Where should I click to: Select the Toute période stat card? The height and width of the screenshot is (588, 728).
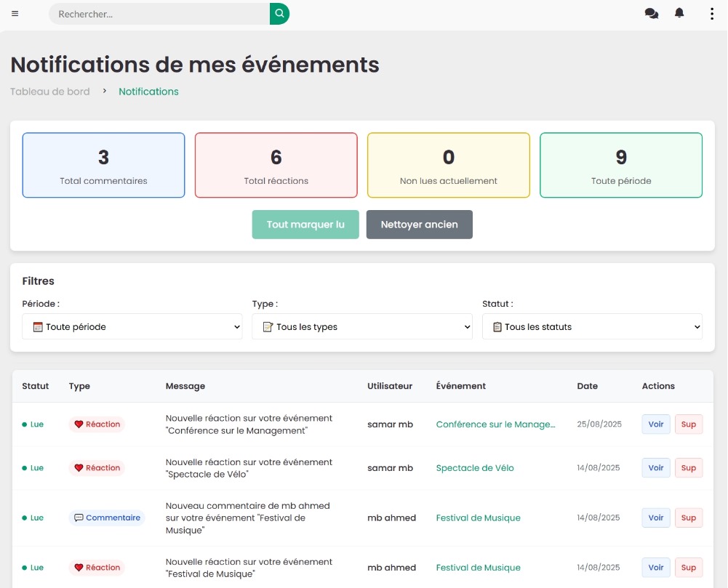[621, 165]
